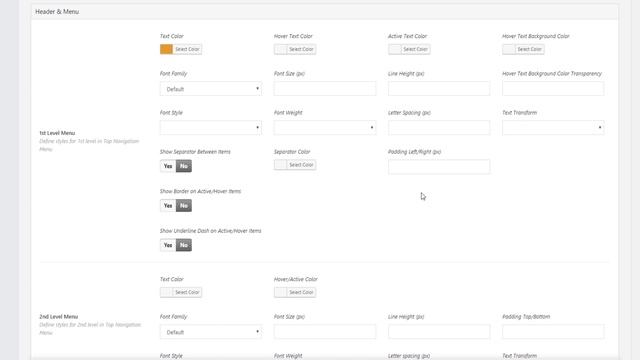
Task: Open 1st Level Text Transform dropdown
Action: click(553, 128)
